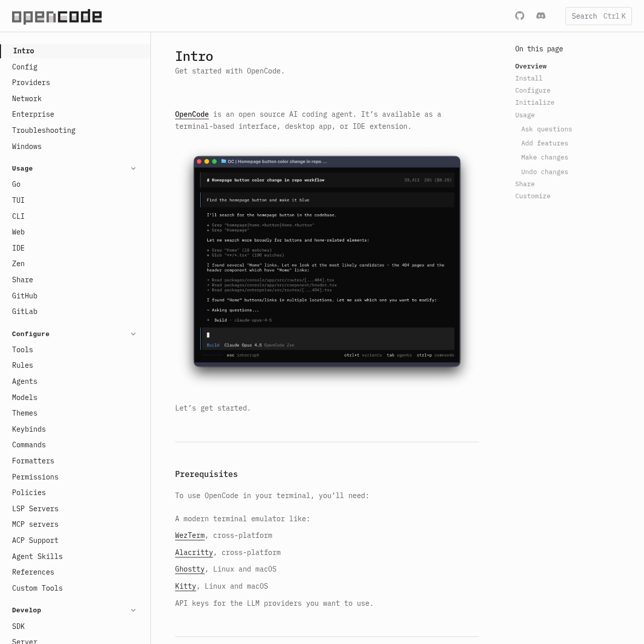Open the Tools sidebar page

(23, 350)
